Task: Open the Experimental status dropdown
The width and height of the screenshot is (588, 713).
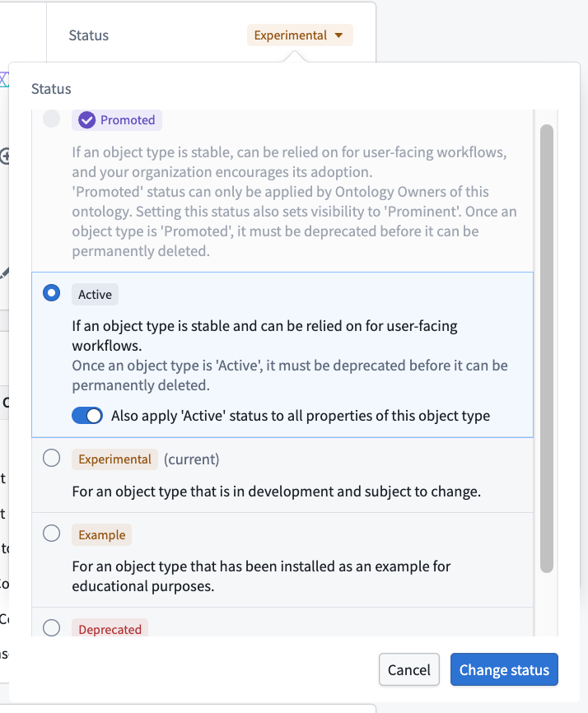Action: [x=300, y=35]
